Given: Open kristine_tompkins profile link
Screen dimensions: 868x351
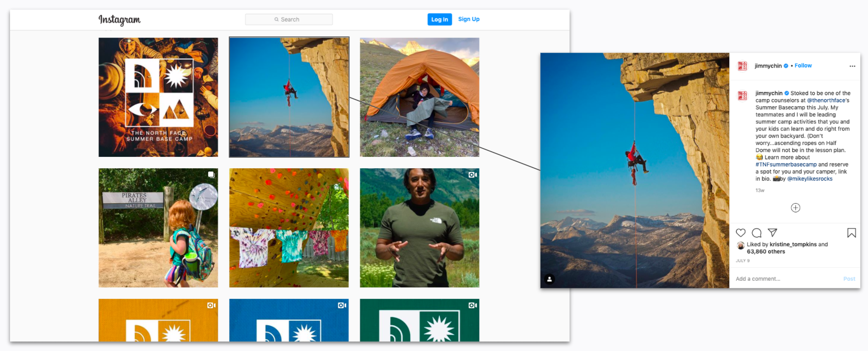Looking at the screenshot, I should coord(793,244).
